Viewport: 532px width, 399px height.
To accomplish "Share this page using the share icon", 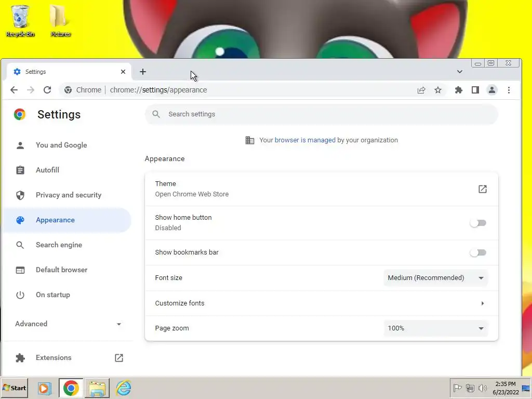I will 421,90.
